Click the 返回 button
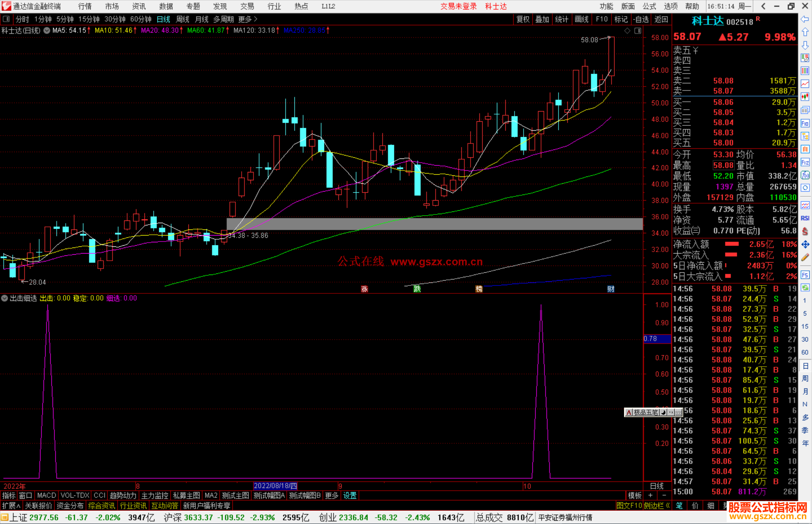 661,19
